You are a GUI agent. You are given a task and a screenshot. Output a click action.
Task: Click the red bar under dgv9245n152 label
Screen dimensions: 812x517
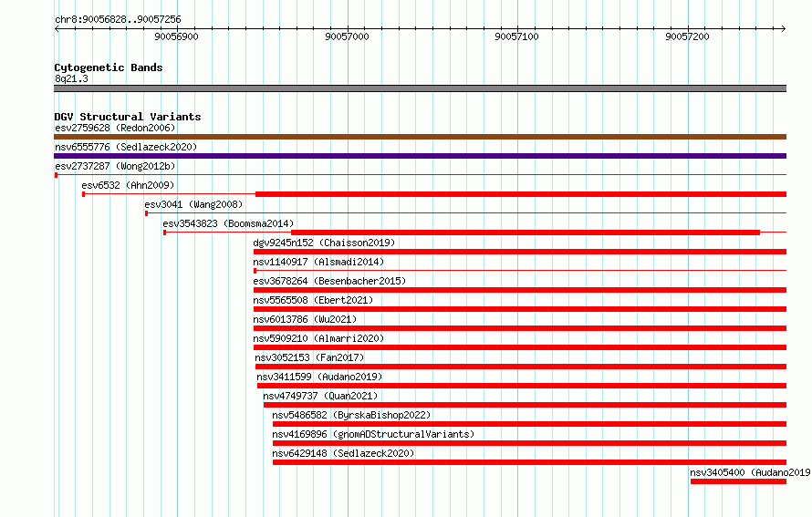click(x=520, y=252)
